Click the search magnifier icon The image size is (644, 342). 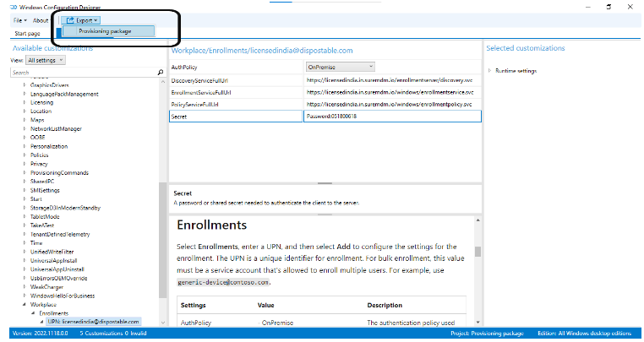click(161, 73)
